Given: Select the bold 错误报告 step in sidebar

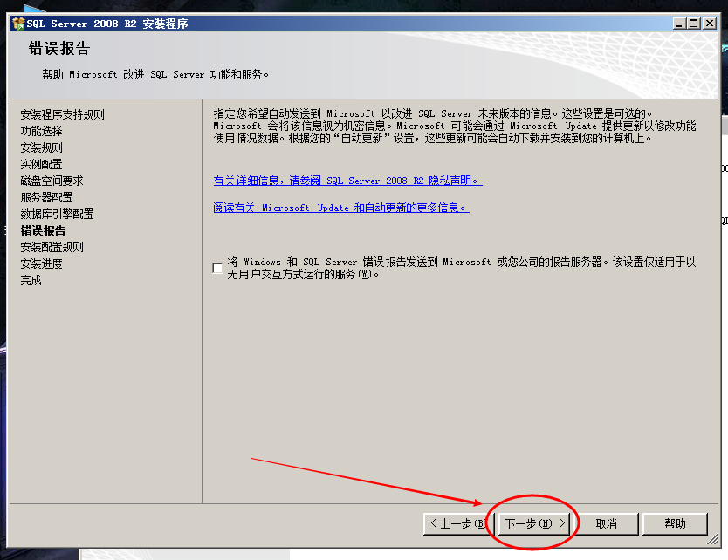Looking at the screenshot, I should pos(43,230).
